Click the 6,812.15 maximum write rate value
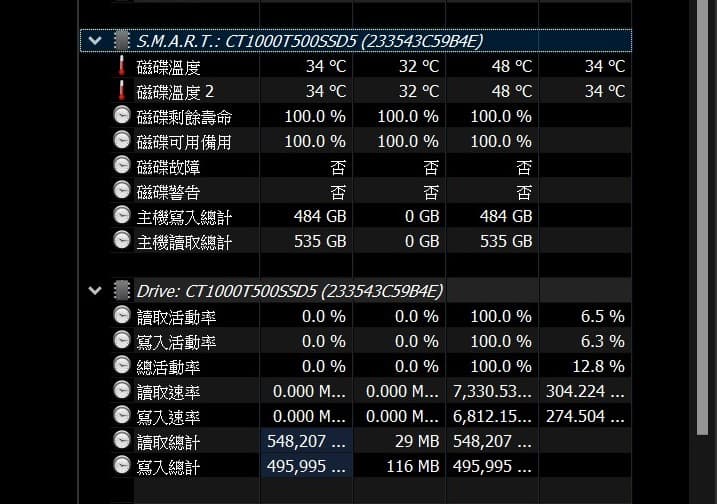 pos(492,416)
